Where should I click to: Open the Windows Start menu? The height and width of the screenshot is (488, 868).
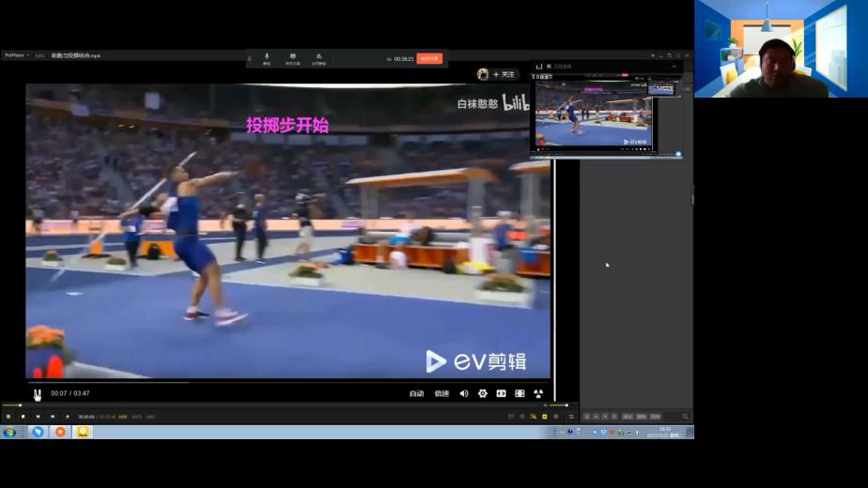pyautogui.click(x=10, y=433)
